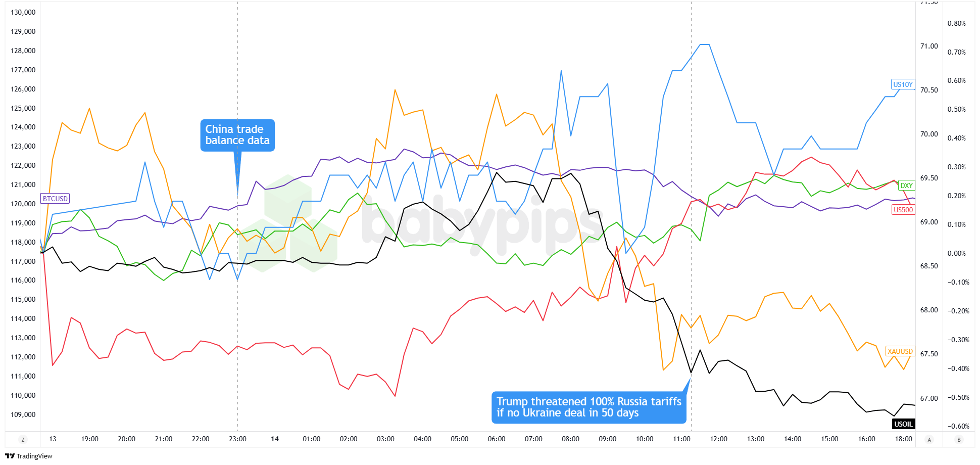This screenshot has width=980, height=465.
Task: Click the China trade balance data callout
Action: click(x=237, y=135)
